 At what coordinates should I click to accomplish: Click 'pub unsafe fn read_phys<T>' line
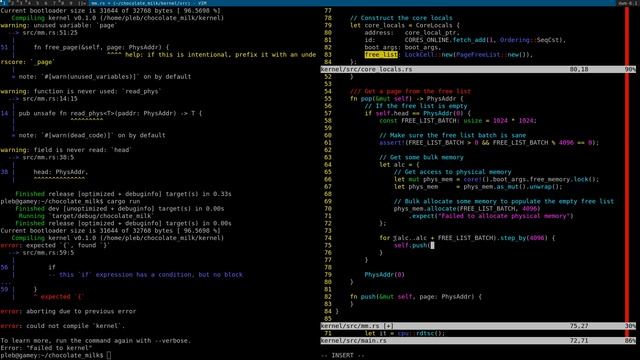[110, 113]
